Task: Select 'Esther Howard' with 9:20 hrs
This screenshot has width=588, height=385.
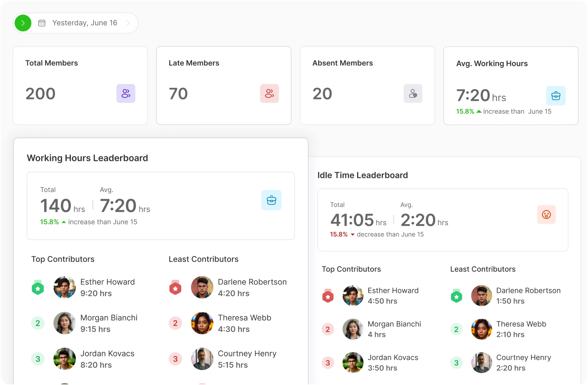Action: click(x=107, y=282)
